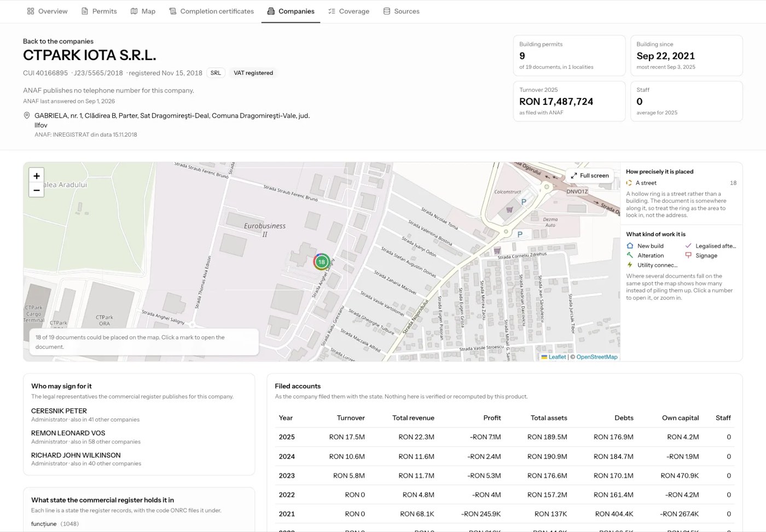This screenshot has width=766, height=532.
Task: Click the New build house icon
Action: 630,246
